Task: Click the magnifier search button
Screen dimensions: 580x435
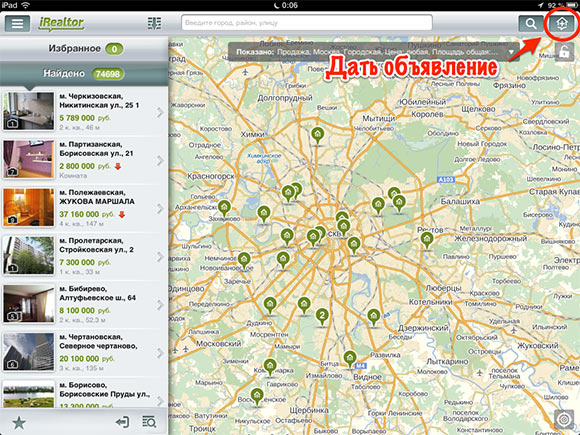Action: 530,24
